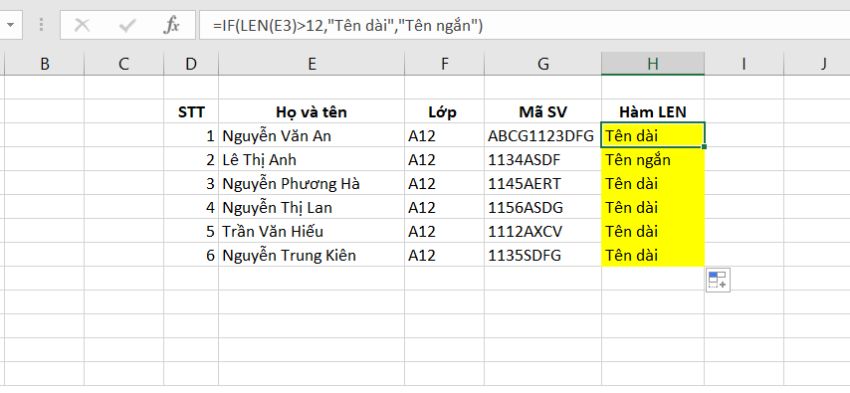Select 'Tên dài' cell in Trần Văn Hiếu row

click(653, 231)
